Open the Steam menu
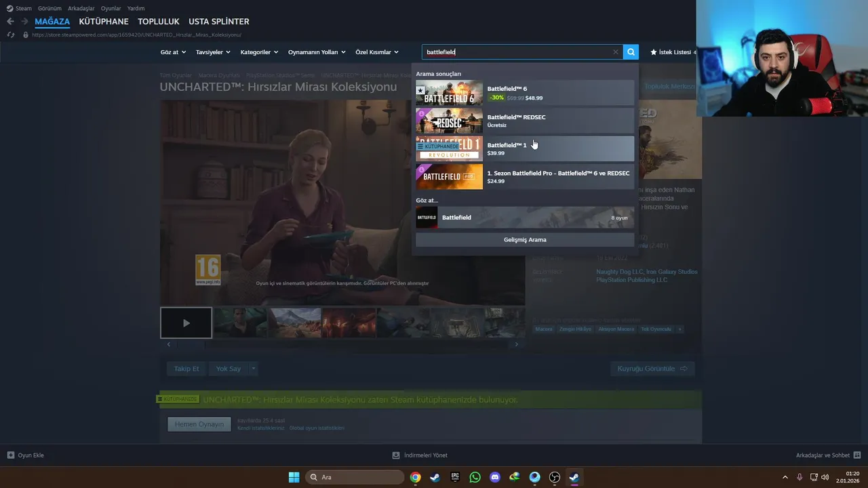The width and height of the screenshot is (868, 488). [19, 8]
